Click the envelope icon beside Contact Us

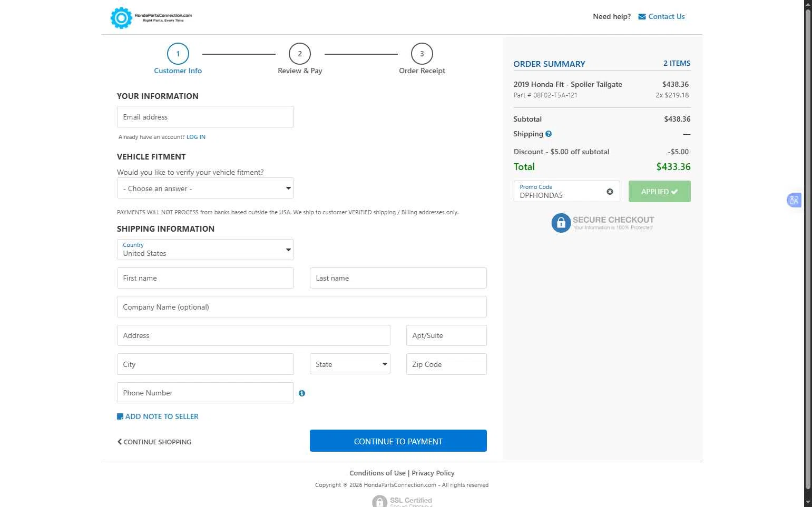tap(642, 17)
